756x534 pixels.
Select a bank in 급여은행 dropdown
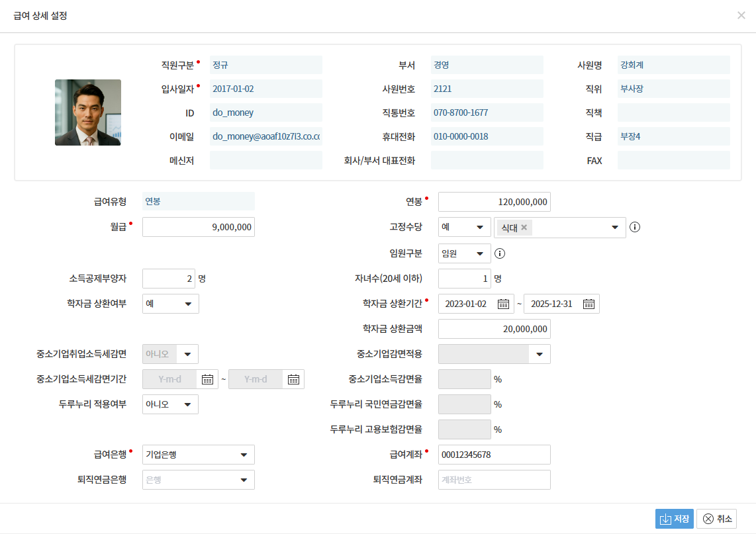pyautogui.click(x=198, y=455)
